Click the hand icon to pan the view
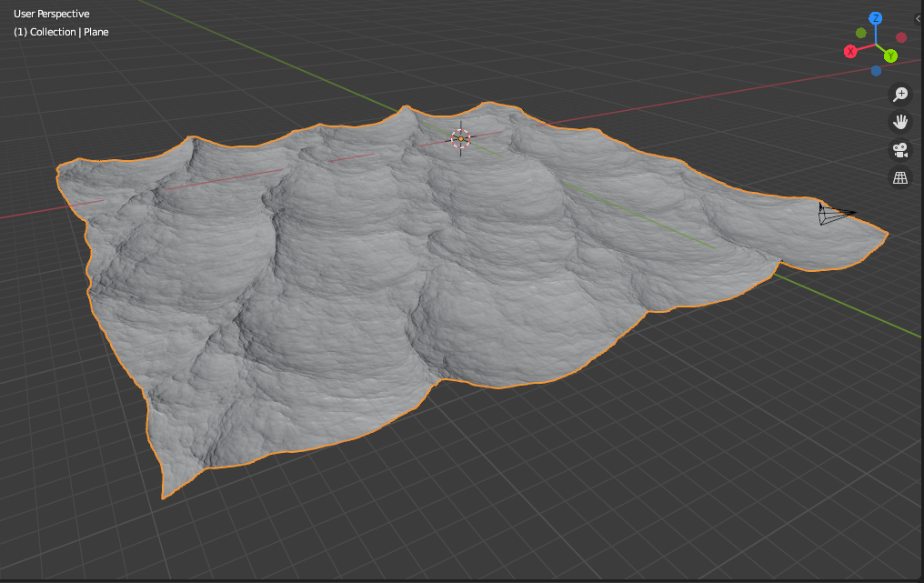This screenshot has height=583, width=924. [x=899, y=122]
